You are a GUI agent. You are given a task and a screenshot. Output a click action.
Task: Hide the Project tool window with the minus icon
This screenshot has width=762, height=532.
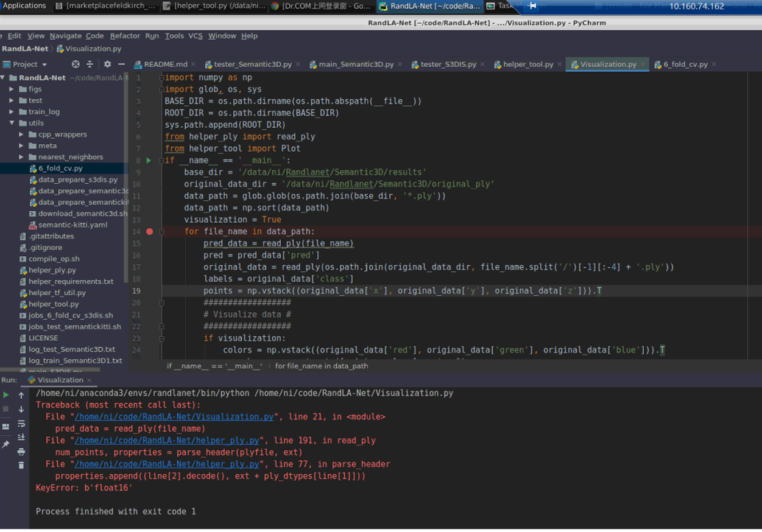121,64
